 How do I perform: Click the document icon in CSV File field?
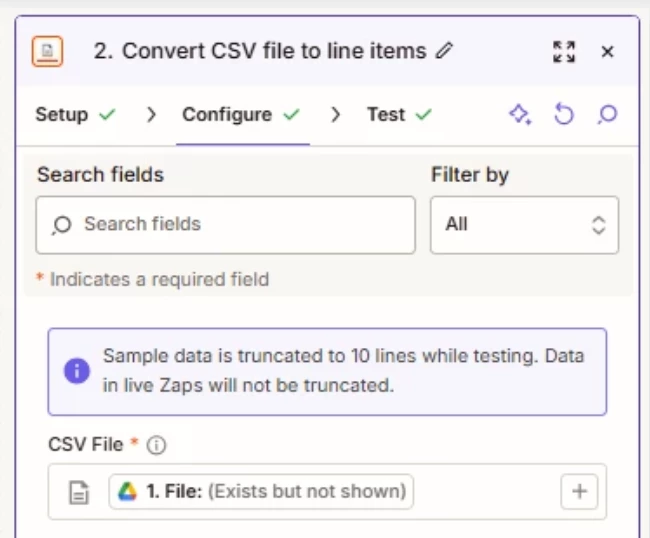click(x=78, y=492)
